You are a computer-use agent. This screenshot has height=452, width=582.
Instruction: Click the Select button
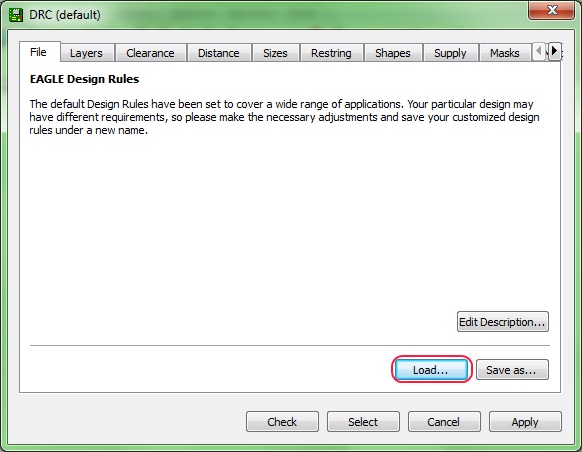coord(363,422)
